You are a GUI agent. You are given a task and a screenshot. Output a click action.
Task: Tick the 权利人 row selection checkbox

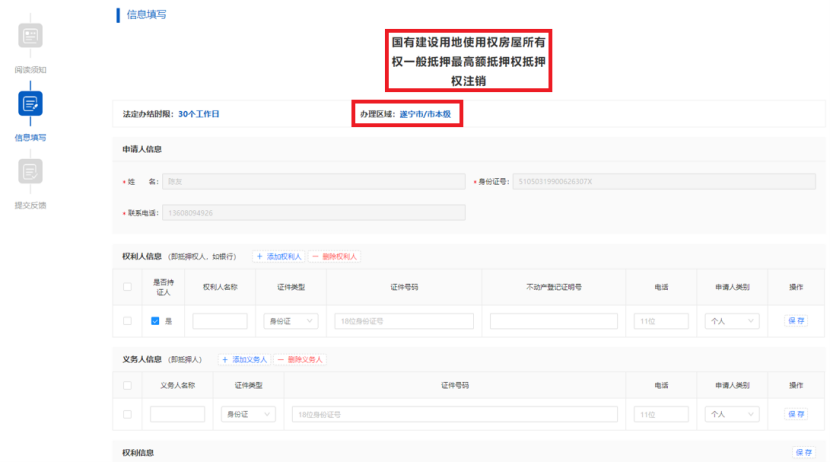pos(127,321)
